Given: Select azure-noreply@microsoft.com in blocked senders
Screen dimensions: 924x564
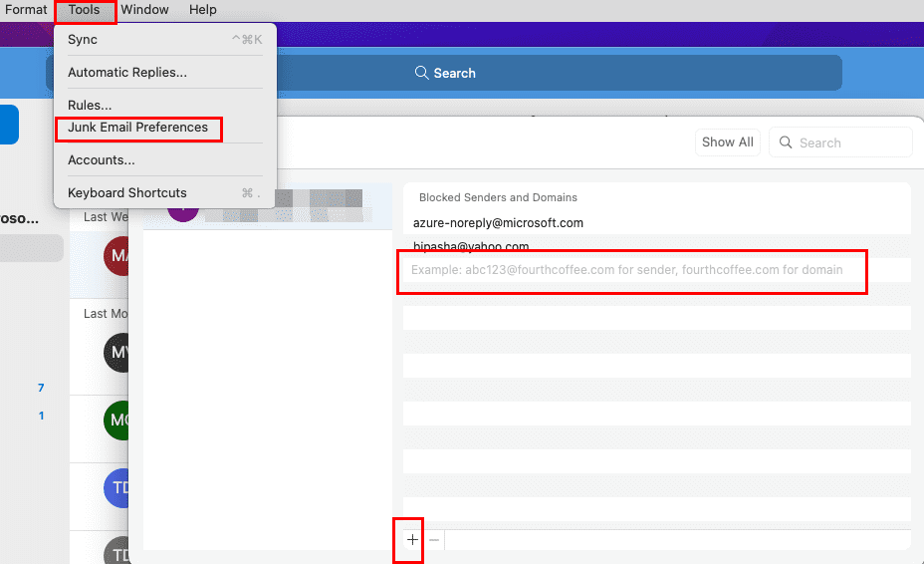Looking at the screenshot, I should 498,223.
